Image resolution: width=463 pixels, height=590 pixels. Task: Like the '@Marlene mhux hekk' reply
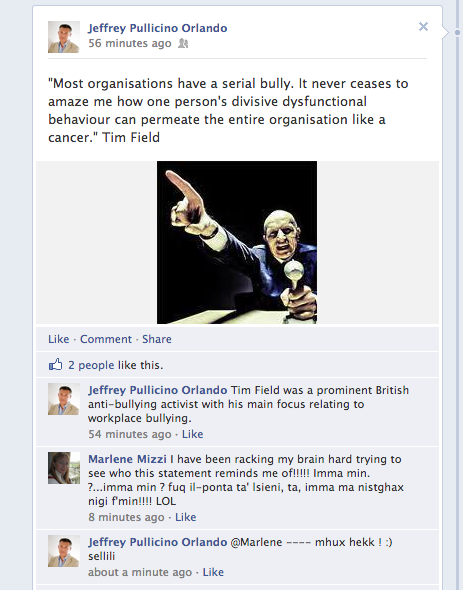tap(213, 572)
